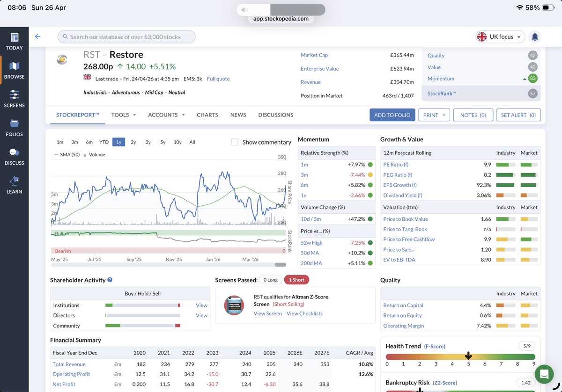Toggle the 1 Short screens pill

296,280
